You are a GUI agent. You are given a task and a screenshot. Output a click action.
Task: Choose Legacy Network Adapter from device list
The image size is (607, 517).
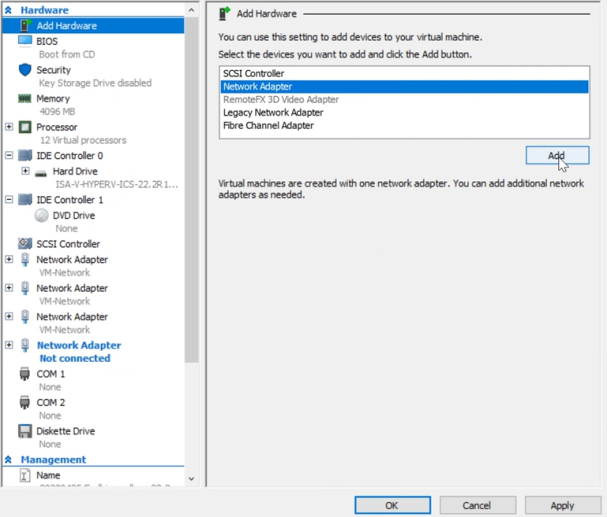(273, 113)
